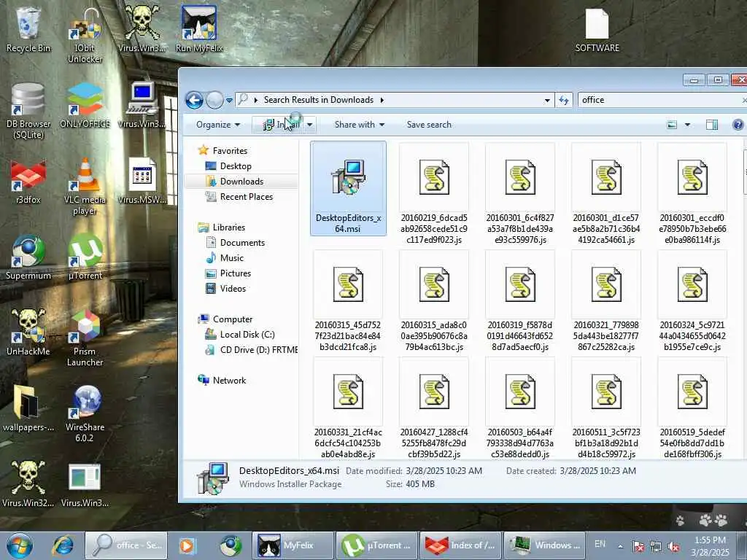Select the 20160301_6c4f827 .js file
The width and height of the screenshot is (747, 560).
[x=520, y=194]
